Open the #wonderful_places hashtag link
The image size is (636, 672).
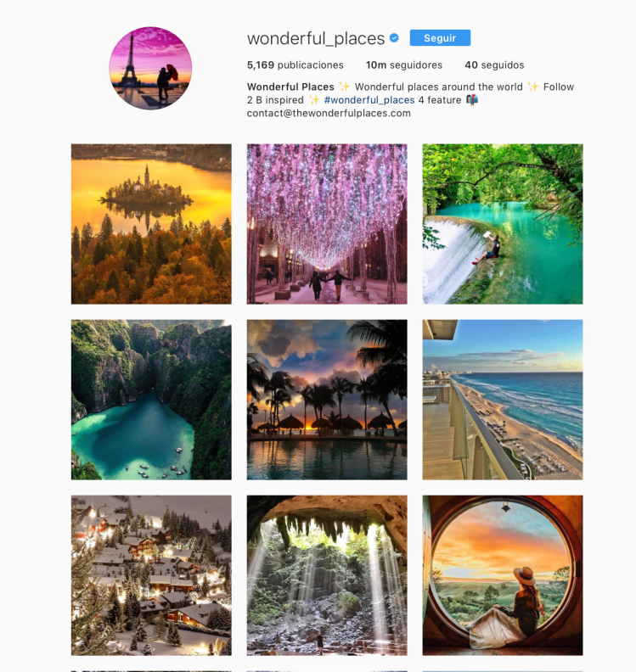[x=369, y=100]
